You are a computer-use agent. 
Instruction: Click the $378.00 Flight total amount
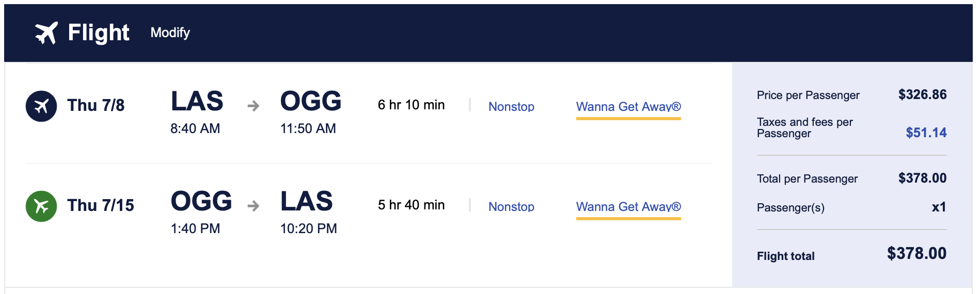click(916, 253)
